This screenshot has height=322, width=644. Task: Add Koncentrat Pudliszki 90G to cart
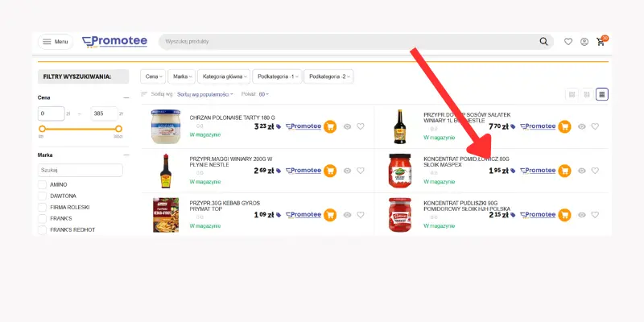[x=565, y=215]
